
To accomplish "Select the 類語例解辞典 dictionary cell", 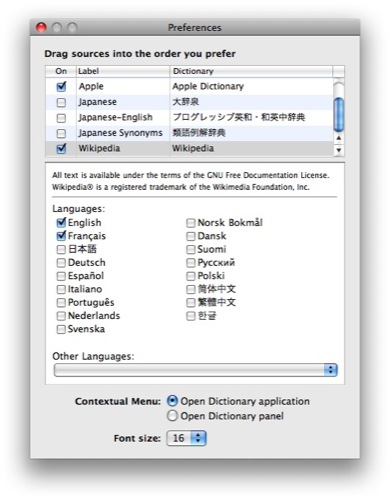I will pos(252,133).
